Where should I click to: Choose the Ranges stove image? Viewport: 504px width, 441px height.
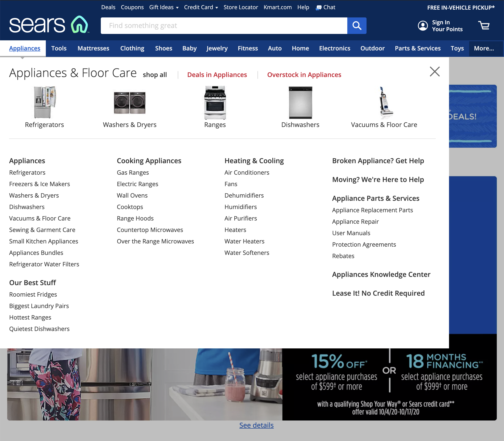(x=215, y=102)
